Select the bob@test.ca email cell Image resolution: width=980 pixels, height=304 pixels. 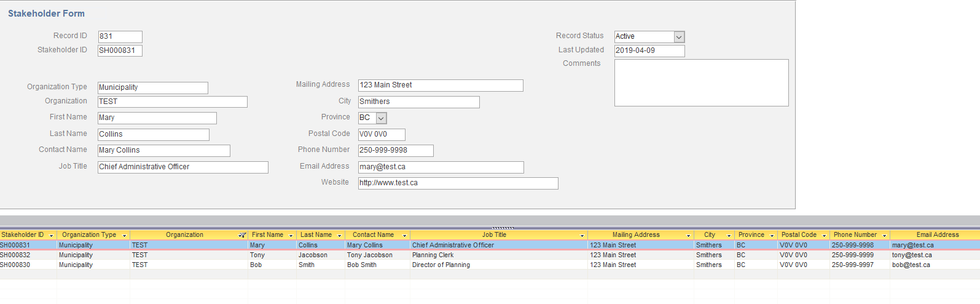935,265
